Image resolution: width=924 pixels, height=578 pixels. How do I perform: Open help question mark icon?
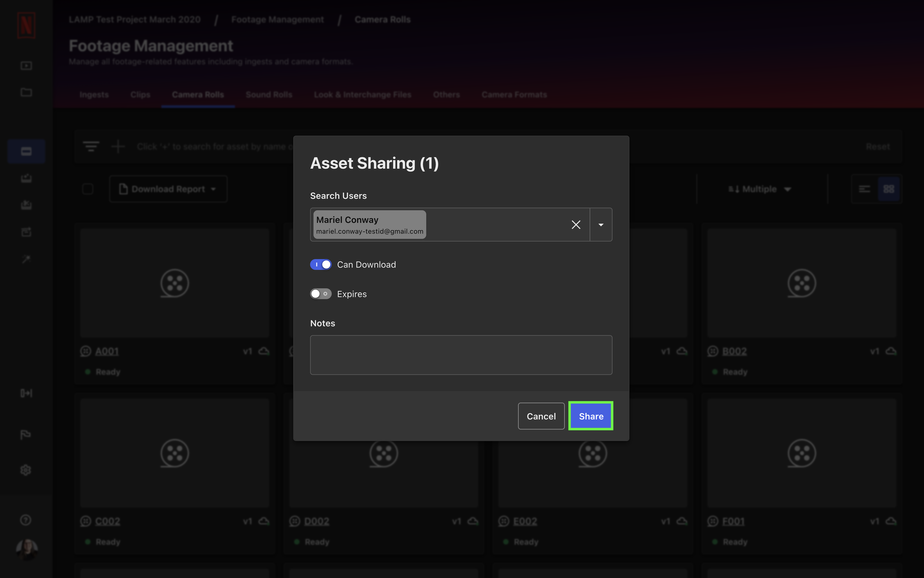(x=26, y=520)
